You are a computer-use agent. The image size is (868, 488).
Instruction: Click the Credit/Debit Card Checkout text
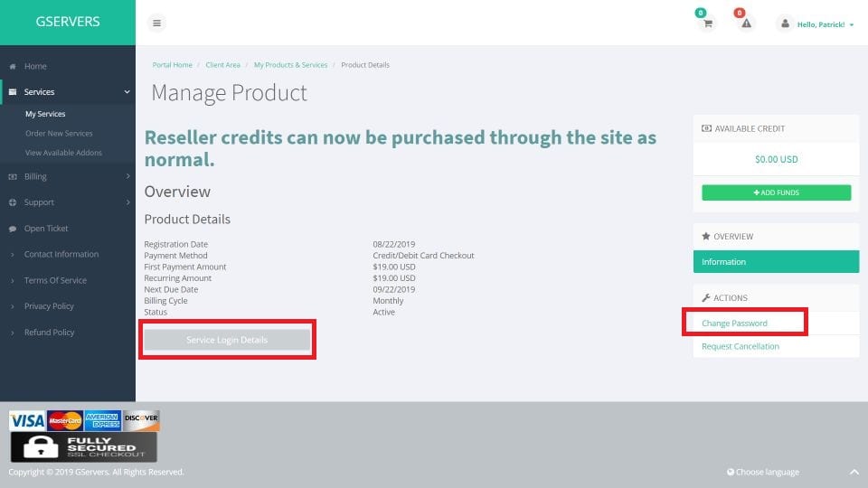(423, 256)
